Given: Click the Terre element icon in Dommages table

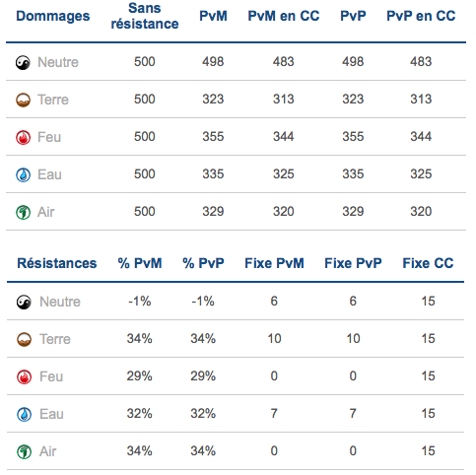Looking at the screenshot, I should click(23, 100).
